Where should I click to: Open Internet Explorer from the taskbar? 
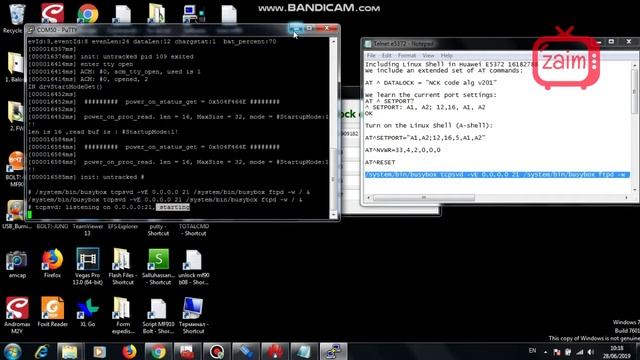pos(41,351)
